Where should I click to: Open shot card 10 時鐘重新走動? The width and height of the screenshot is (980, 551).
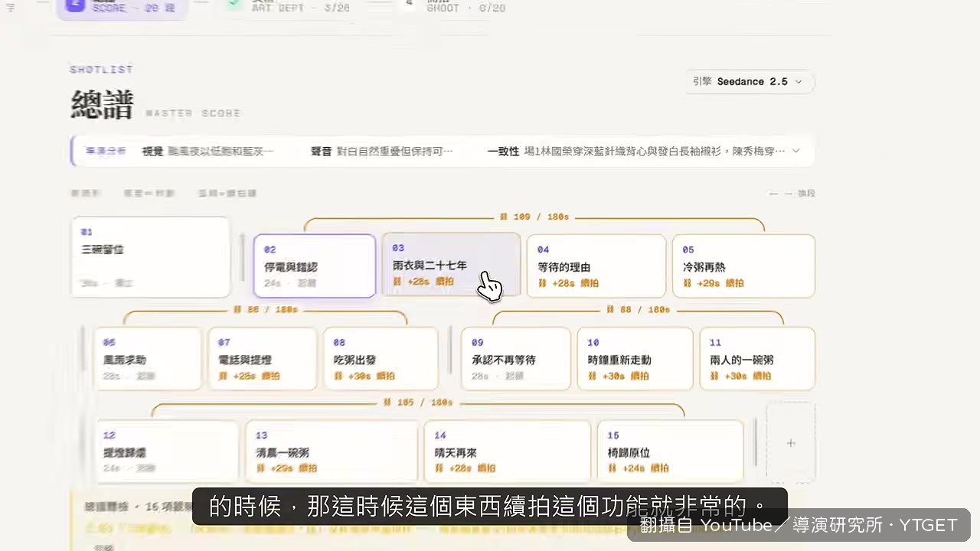tap(635, 359)
